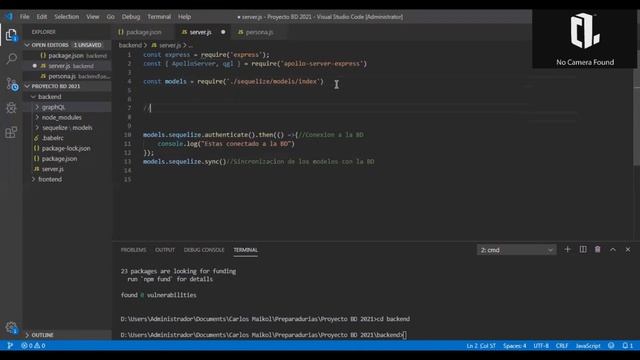Change encoding via UTF-8 status entry
The width and height of the screenshot is (640, 360).
[541, 346]
